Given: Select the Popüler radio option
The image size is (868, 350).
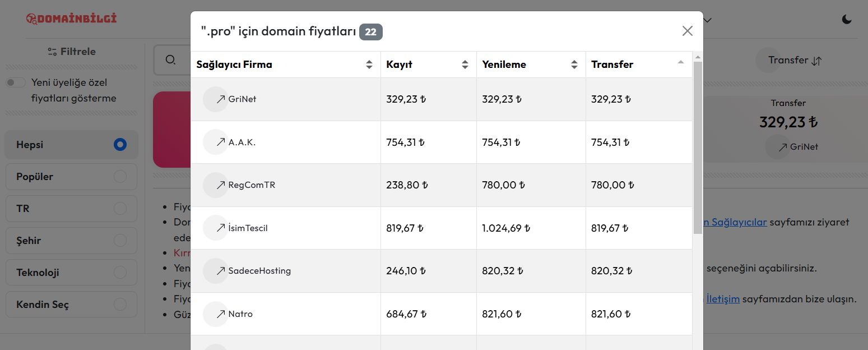Looking at the screenshot, I should click(120, 177).
